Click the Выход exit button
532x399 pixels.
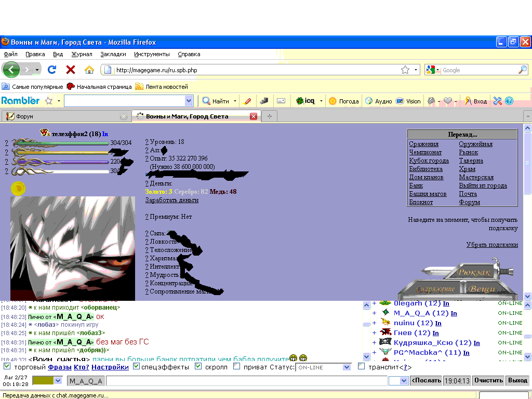coord(517,380)
